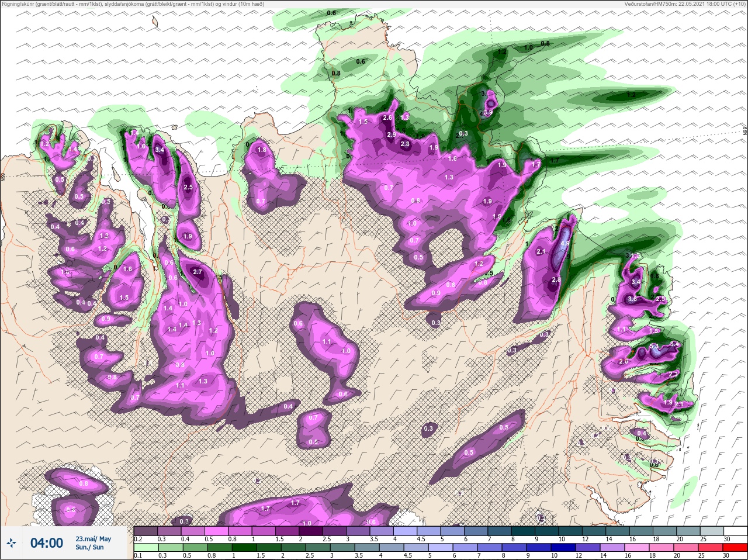
Task: Select the darkest purple snow swatch at 2
Action: [x=312, y=531]
